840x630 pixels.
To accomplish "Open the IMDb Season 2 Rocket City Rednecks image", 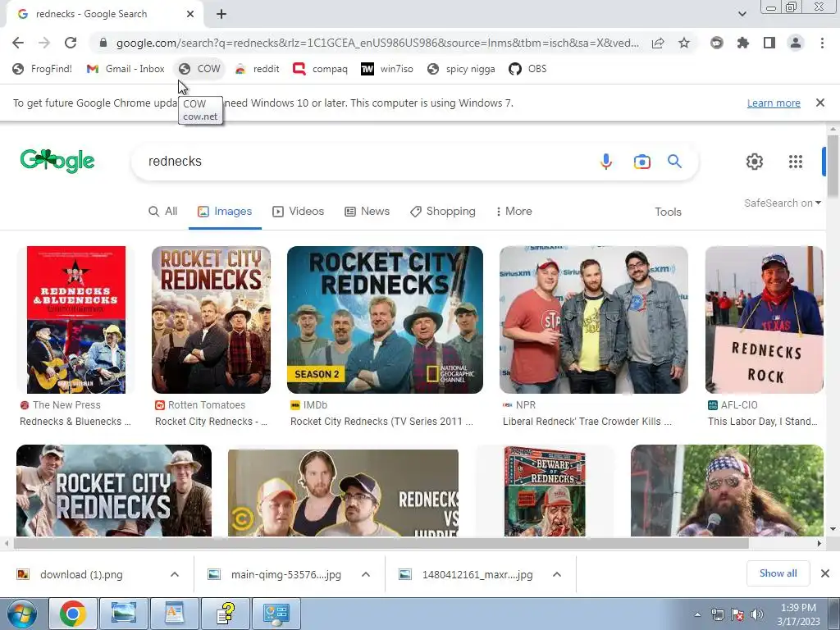I will pos(385,320).
